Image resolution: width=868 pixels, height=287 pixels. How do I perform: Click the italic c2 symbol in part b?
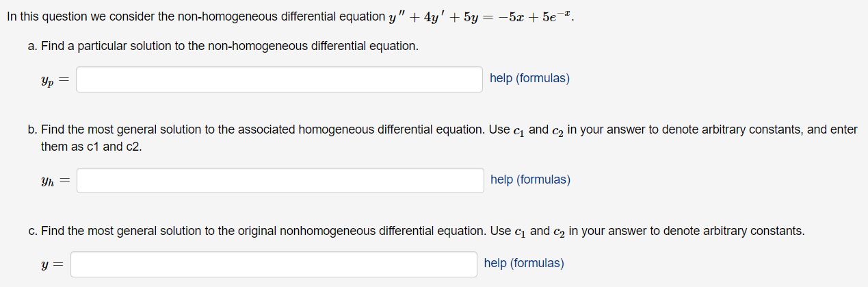[x=558, y=130]
